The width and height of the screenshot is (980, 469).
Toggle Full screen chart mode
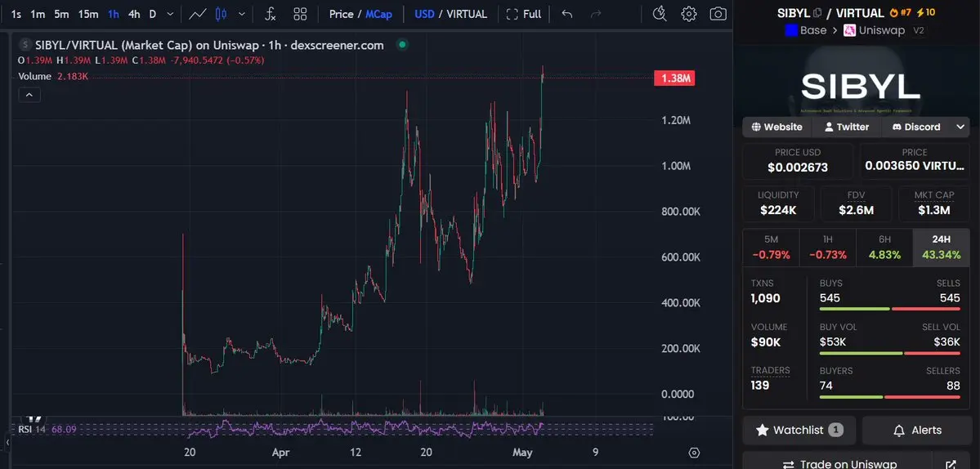click(524, 14)
